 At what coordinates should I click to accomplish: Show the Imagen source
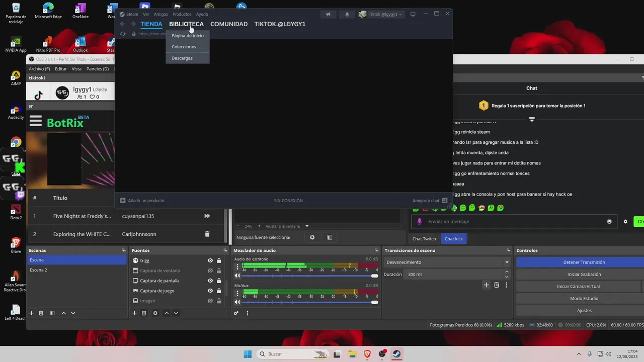pos(210,301)
